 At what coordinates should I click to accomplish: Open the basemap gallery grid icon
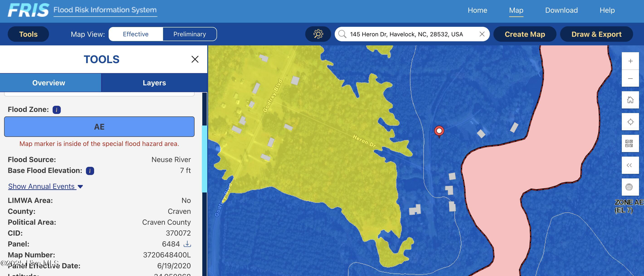(629, 144)
